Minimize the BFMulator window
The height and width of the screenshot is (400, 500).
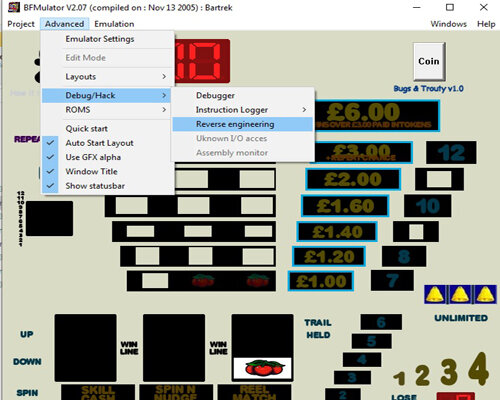417,7
